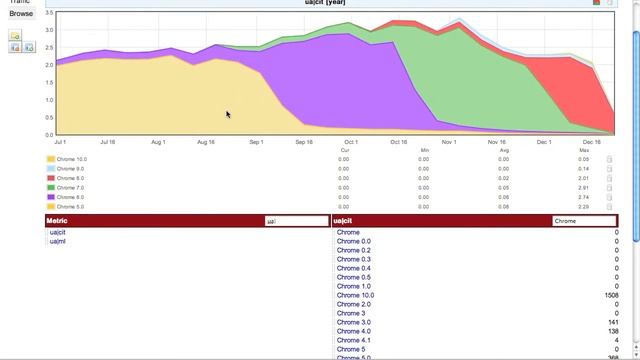
Task: Select the Chrome 10.0 legend label
Action: pyautogui.click(x=72, y=159)
